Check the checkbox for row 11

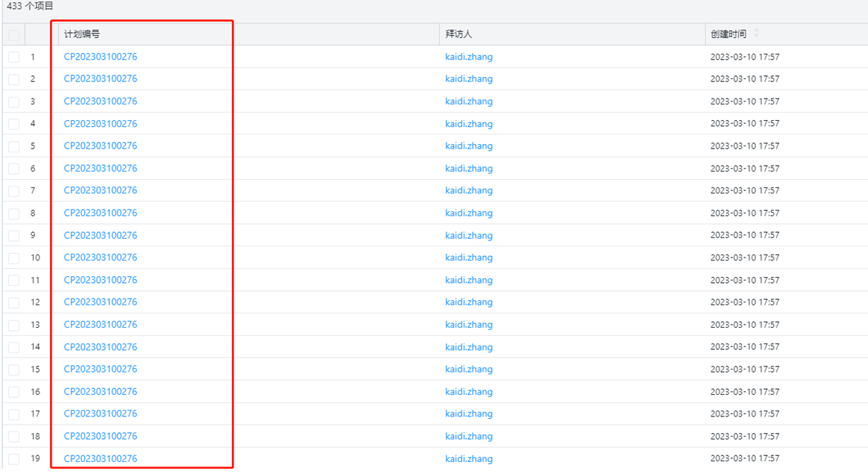pyautogui.click(x=14, y=281)
